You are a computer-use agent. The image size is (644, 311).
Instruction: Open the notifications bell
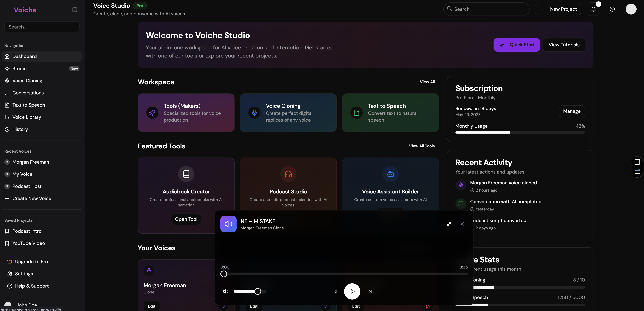pos(593,9)
